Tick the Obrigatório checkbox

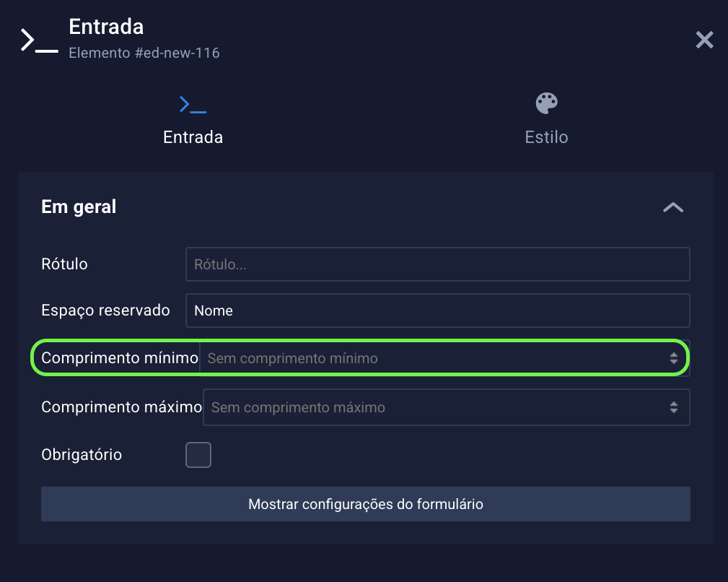(198, 455)
